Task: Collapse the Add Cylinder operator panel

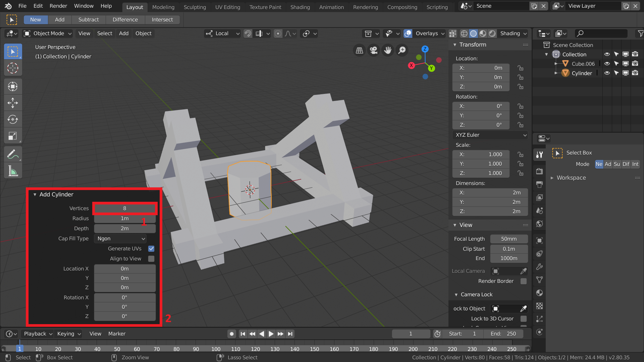Action: coord(35,195)
